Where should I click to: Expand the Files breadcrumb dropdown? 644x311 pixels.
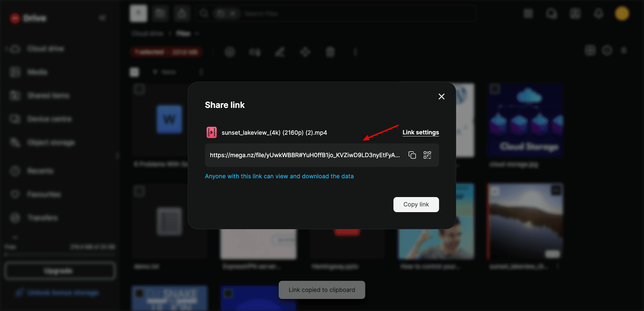[197, 34]
